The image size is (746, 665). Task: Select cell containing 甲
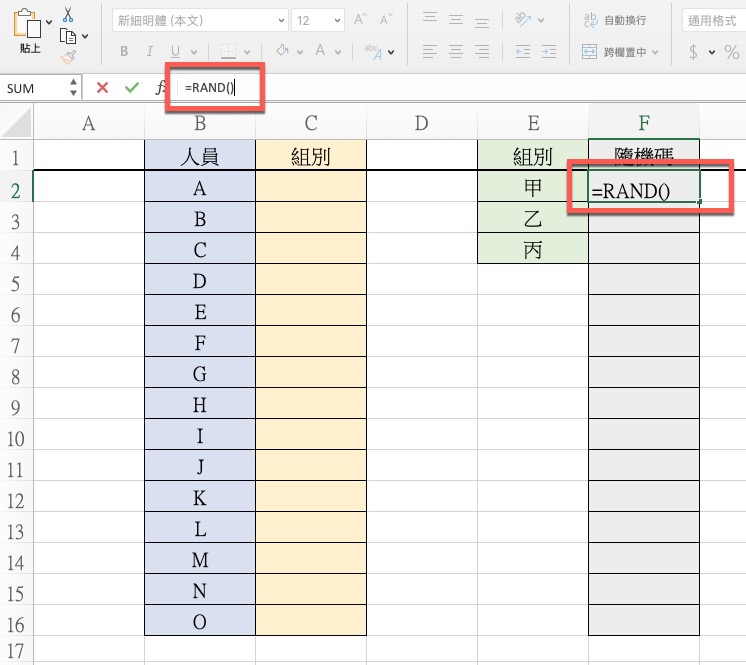(x=533, y=186)
